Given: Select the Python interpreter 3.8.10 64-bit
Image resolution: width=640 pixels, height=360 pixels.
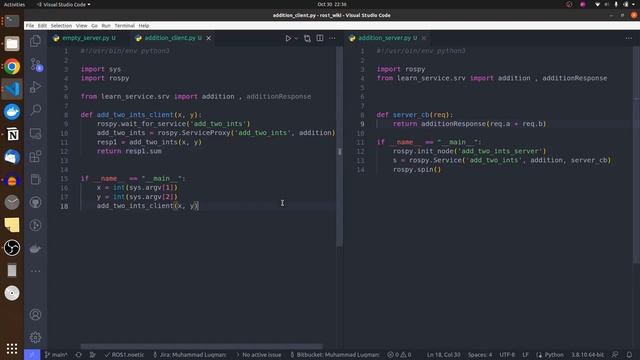Looking at the screenshot, I should 587,355.
